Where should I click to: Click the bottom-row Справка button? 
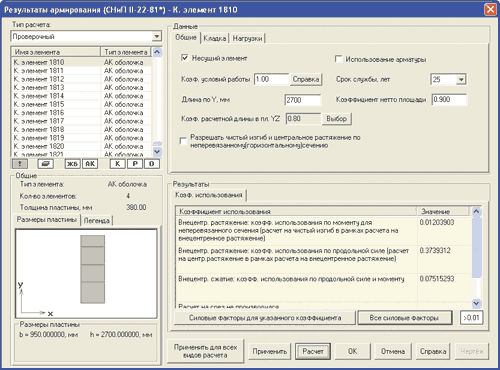[x=433, y=351]
